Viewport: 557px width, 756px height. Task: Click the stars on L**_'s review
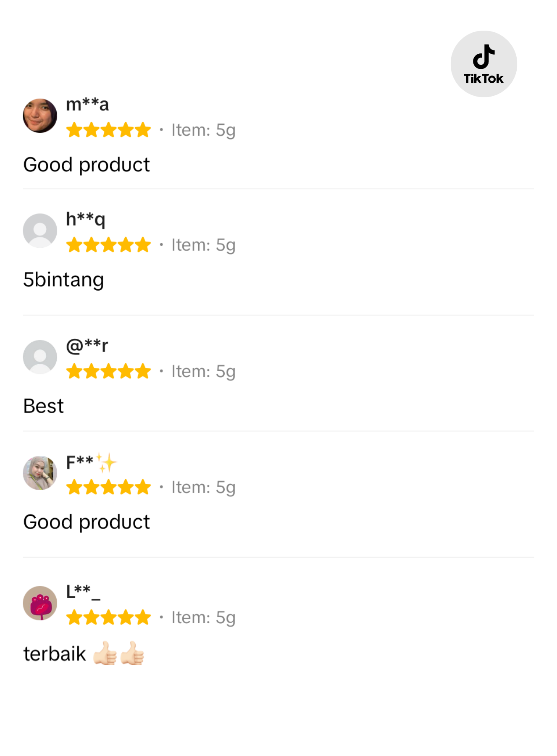(108, 617)
